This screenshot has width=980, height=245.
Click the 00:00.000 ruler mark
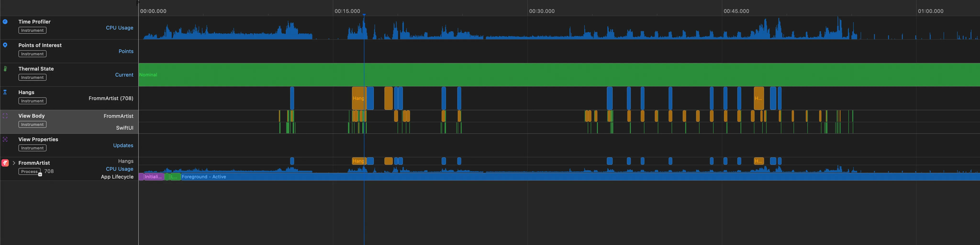point(153,11)
